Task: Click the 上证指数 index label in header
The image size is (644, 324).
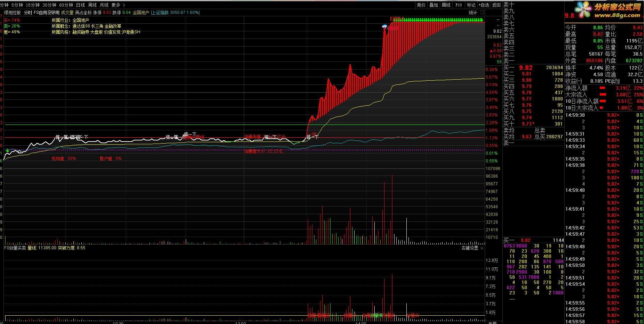Action: tap(160, 13)
